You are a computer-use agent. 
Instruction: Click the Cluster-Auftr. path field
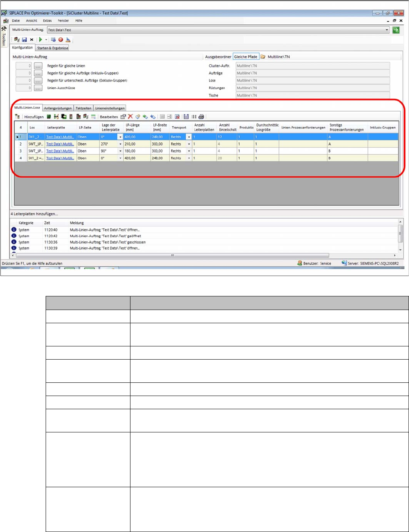point(313,66)
